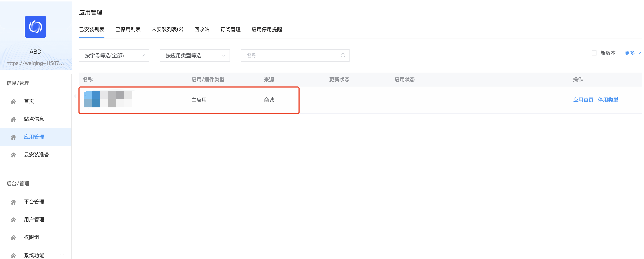Open the 回收站 tab

pos(202,30)
